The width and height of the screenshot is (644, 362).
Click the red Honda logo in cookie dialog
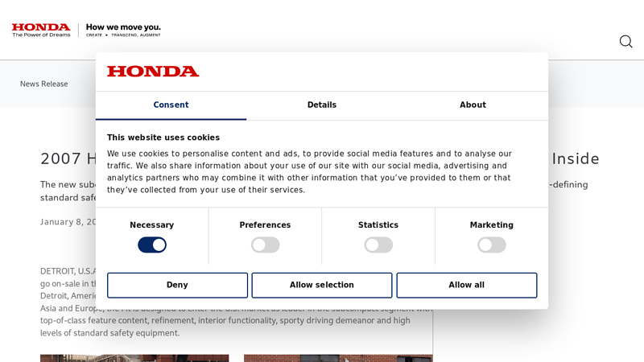(153, 72)
